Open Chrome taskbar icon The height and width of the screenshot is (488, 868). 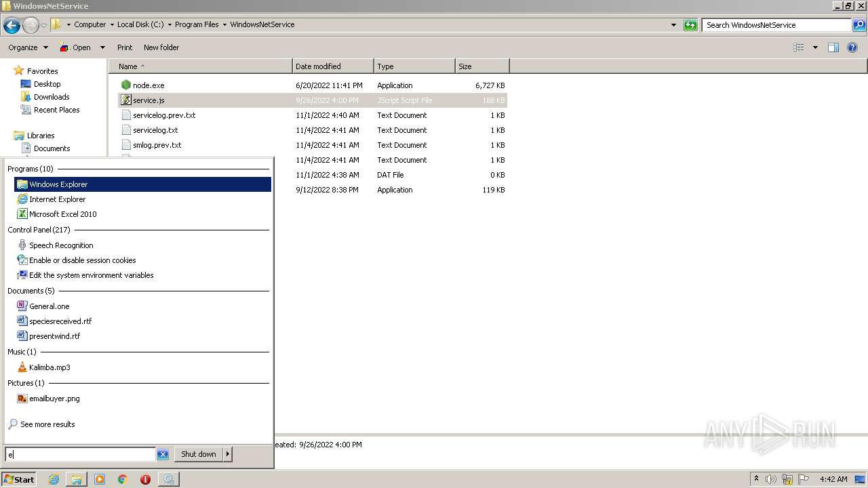(x=123, y=479)
